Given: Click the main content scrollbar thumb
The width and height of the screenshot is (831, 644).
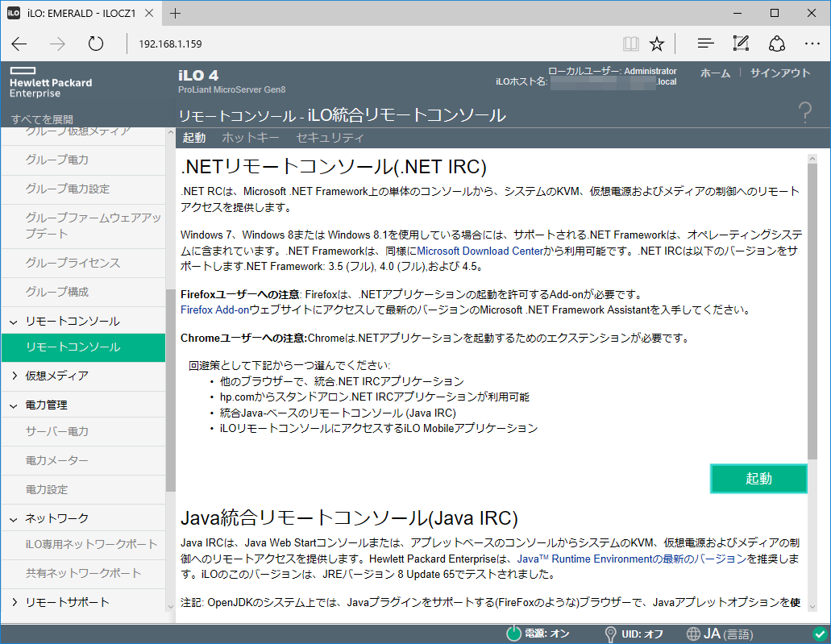Looking at the screenshot, I should pyautogui.click(x=812, y=311).
